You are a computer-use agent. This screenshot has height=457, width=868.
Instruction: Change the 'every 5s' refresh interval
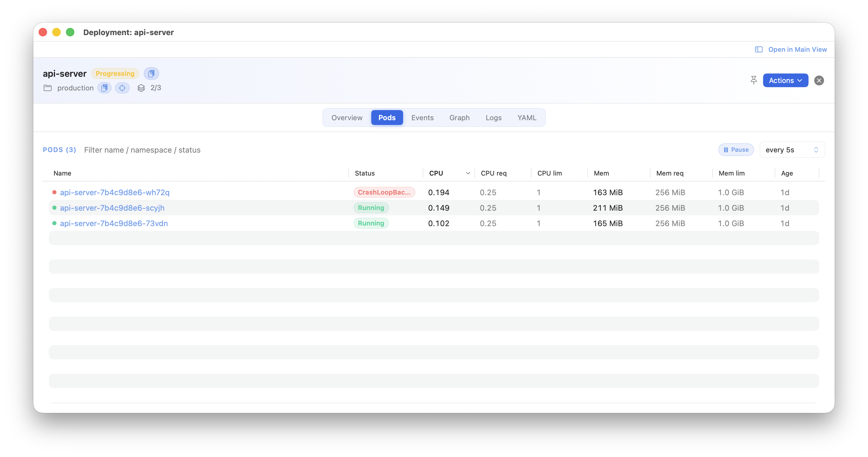coord(792,150)
